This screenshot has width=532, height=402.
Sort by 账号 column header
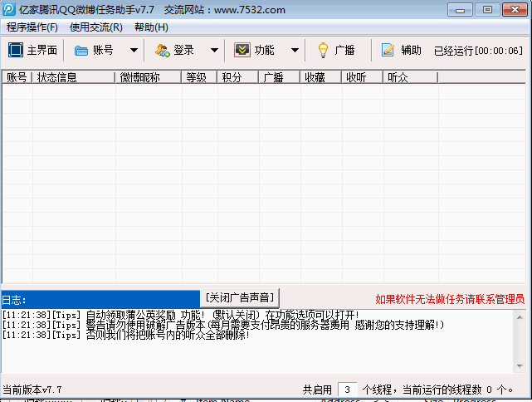coord(17,77)
